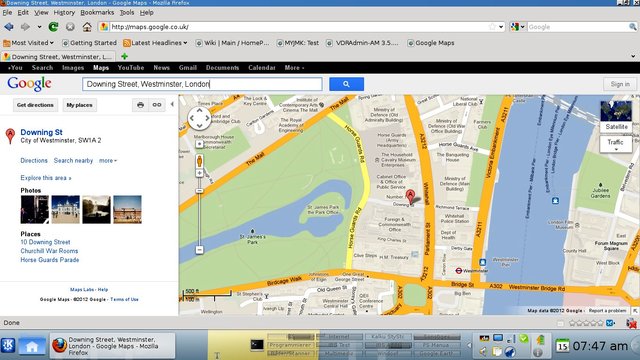Click the Get directions button
This screenshot has height=360, width=640.
click(x=35, y=105)
